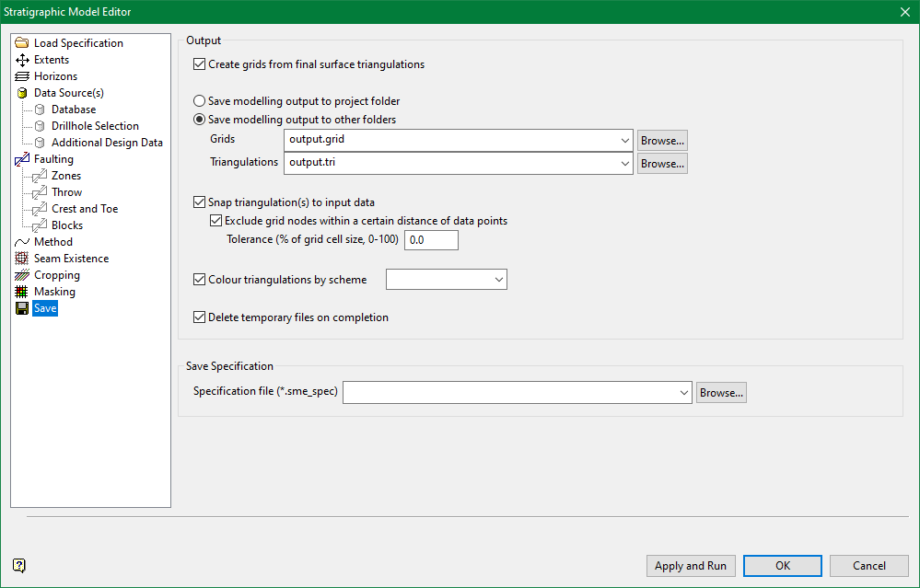This screenshot has width=920, height=588.
Task: Click the Data Source(s) cylinder icon
Action: 22,93
